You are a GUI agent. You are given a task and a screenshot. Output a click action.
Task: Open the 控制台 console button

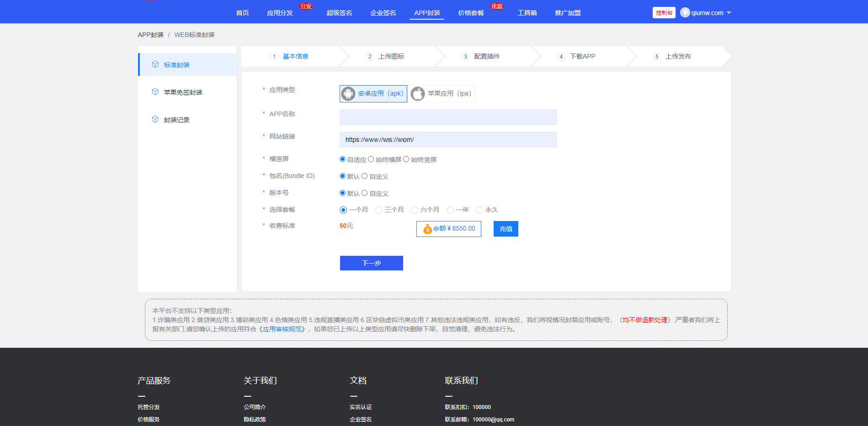tap(664, 13)
